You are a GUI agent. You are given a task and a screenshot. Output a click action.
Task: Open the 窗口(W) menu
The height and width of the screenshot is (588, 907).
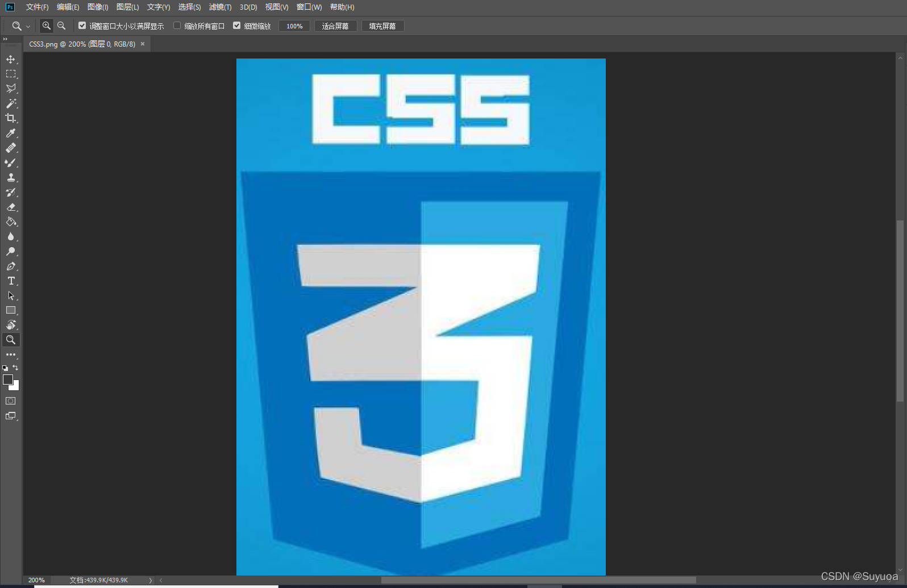[309, 7]
